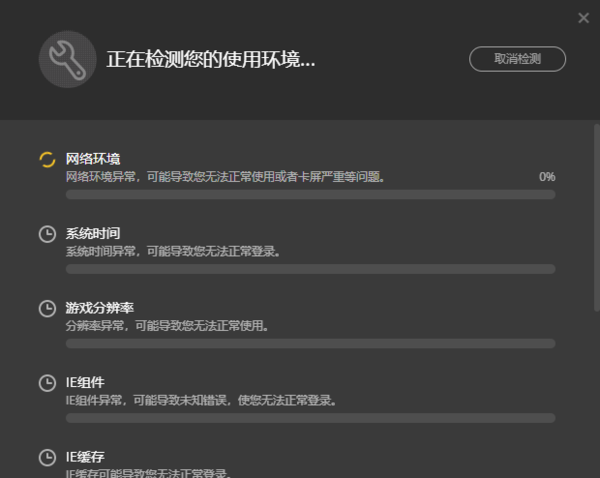Select the 系统时间 check item title

[92, 233]
